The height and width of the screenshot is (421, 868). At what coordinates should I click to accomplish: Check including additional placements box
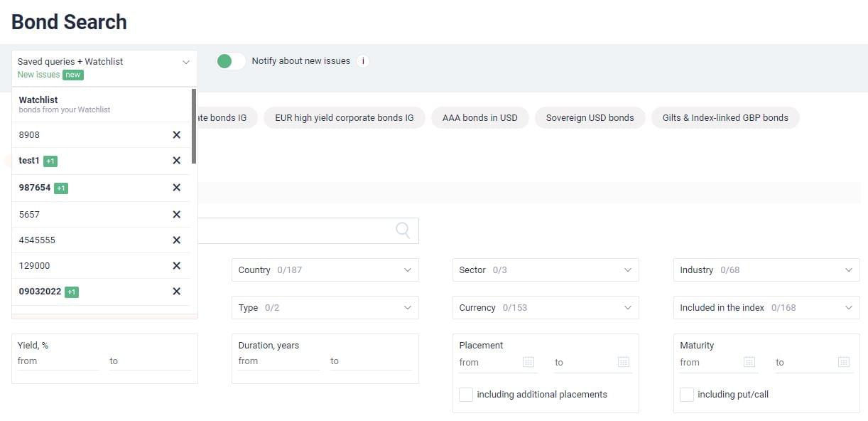coord(466,395)
